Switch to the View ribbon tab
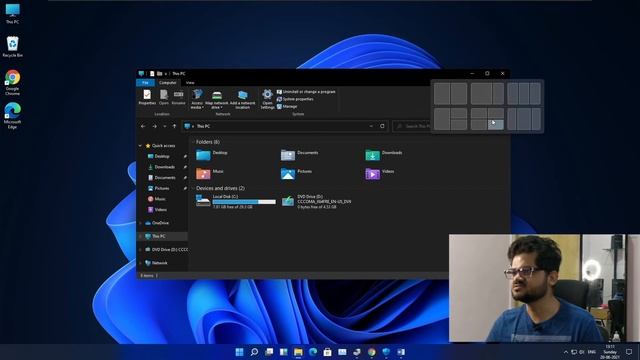This screenshot has height=360, width=640. coord(190,82)
